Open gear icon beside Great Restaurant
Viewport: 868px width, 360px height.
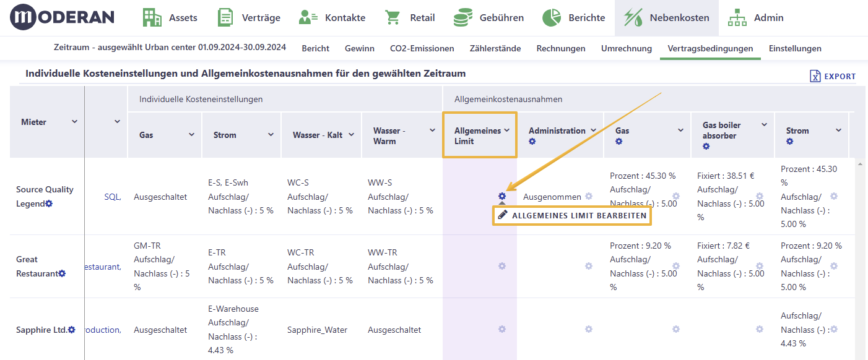tap(62, 273)
